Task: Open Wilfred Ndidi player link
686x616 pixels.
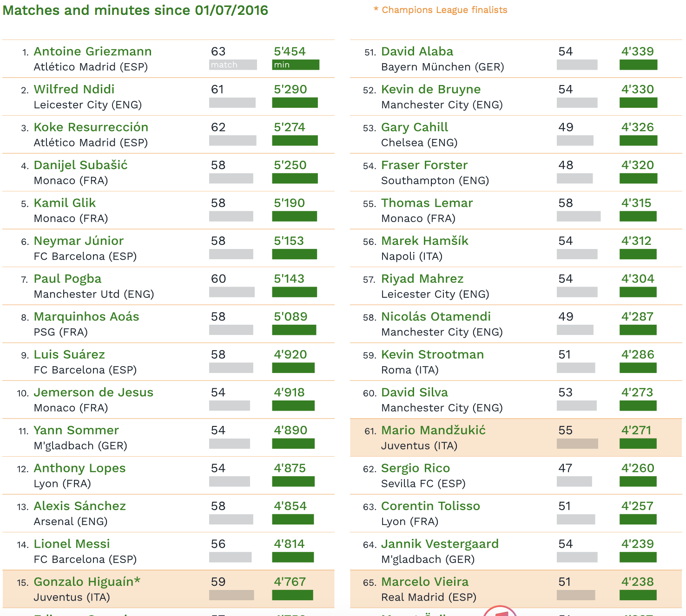Action: pyautogui.click(x=74, y=89)
